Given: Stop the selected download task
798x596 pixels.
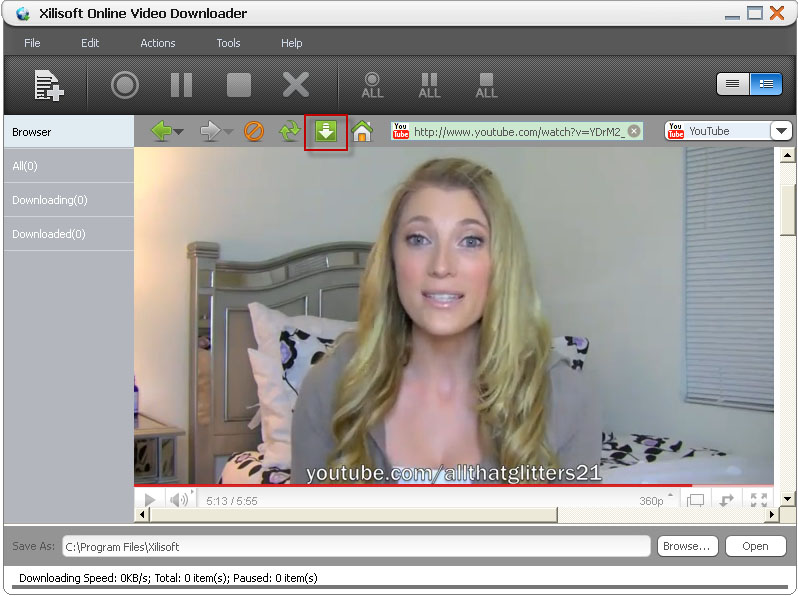Looking at the screenshot, I should point(239,85).
